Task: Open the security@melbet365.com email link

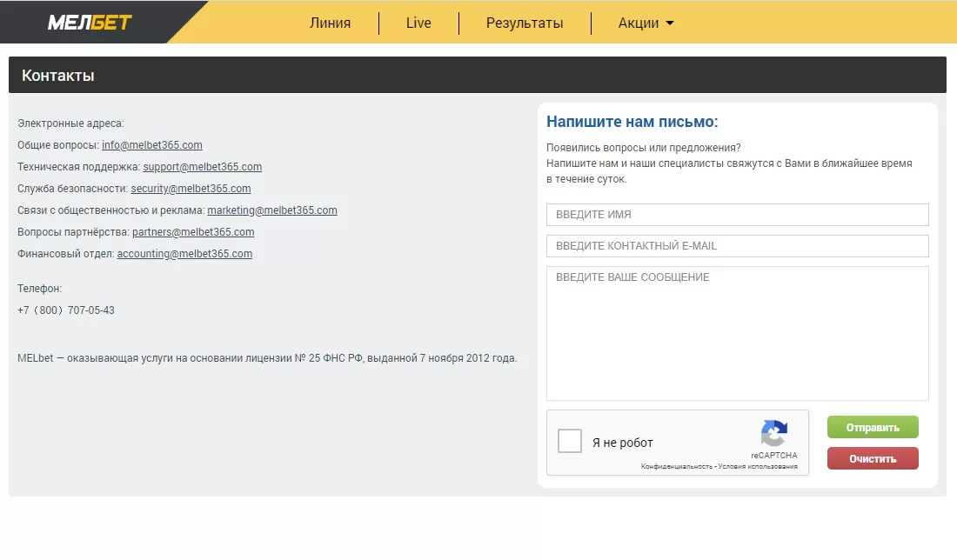Action: [191, 188]
